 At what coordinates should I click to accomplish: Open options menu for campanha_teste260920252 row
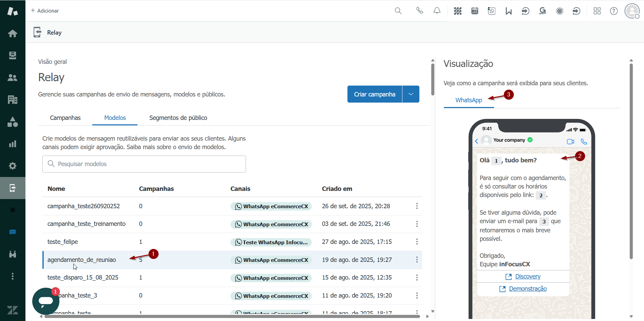(x=417, y=206)
